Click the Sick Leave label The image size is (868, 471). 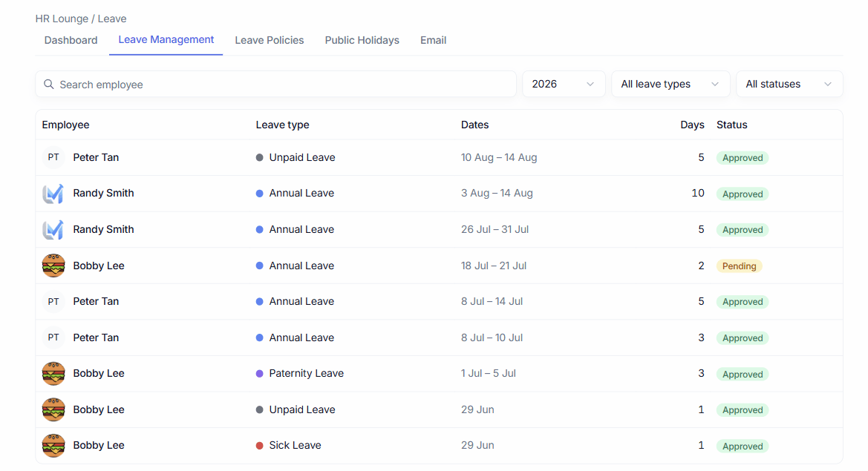coord(295,446)
